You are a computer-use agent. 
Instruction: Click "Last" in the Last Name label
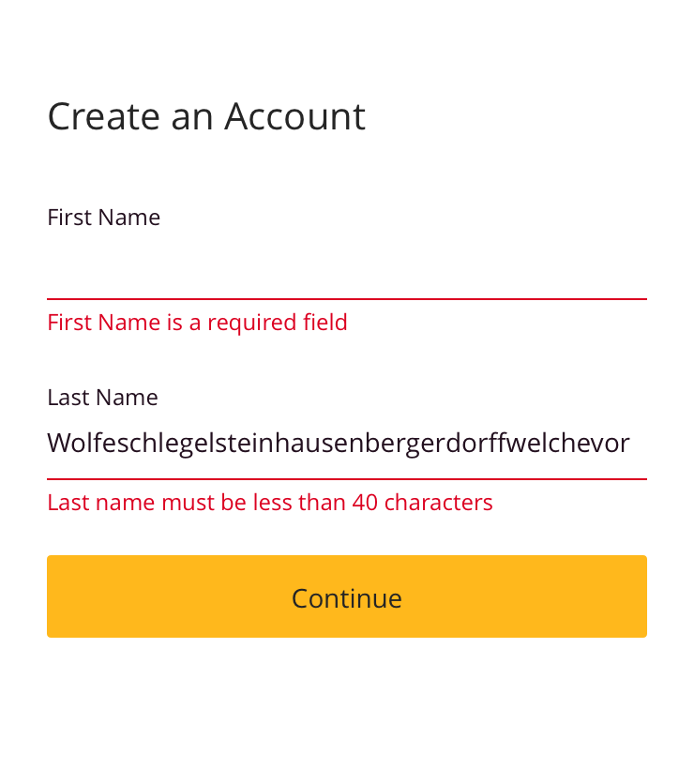(x=66, y=398)
